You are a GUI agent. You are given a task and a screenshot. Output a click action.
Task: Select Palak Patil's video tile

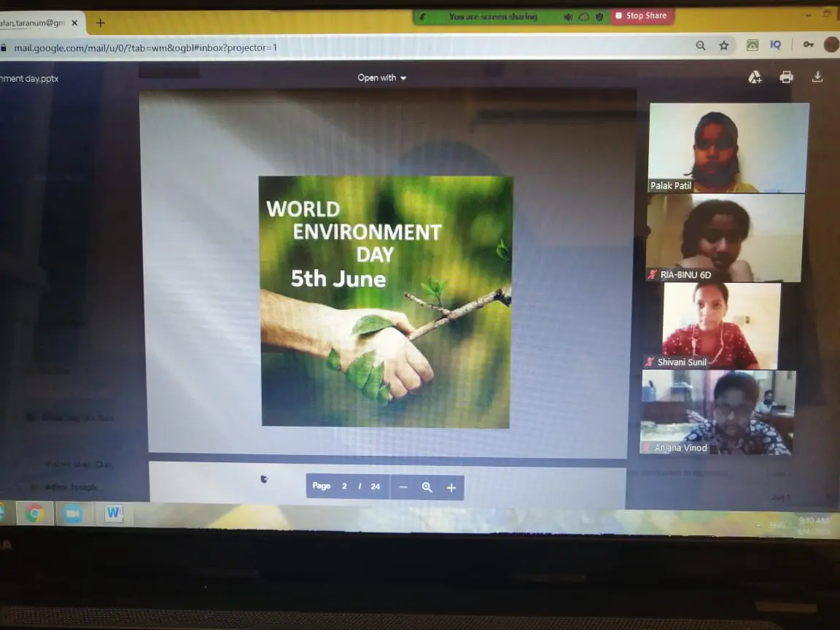click(728, 147)
